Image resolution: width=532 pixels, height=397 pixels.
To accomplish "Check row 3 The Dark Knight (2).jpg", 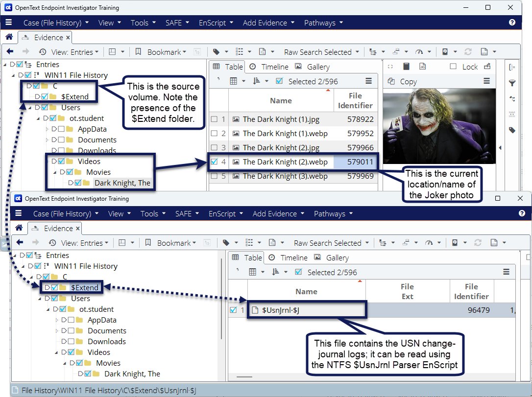I will [x=214, y=147].
